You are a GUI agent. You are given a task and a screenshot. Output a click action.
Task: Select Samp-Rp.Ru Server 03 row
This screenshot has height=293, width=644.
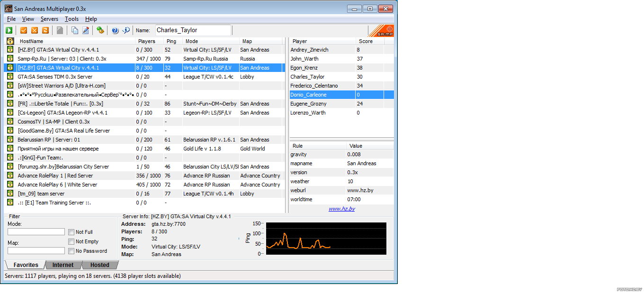(x=143, y=59)
